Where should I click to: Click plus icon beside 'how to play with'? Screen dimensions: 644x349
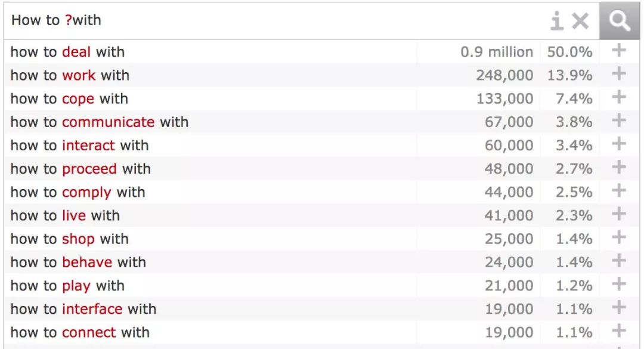[618, 284]
